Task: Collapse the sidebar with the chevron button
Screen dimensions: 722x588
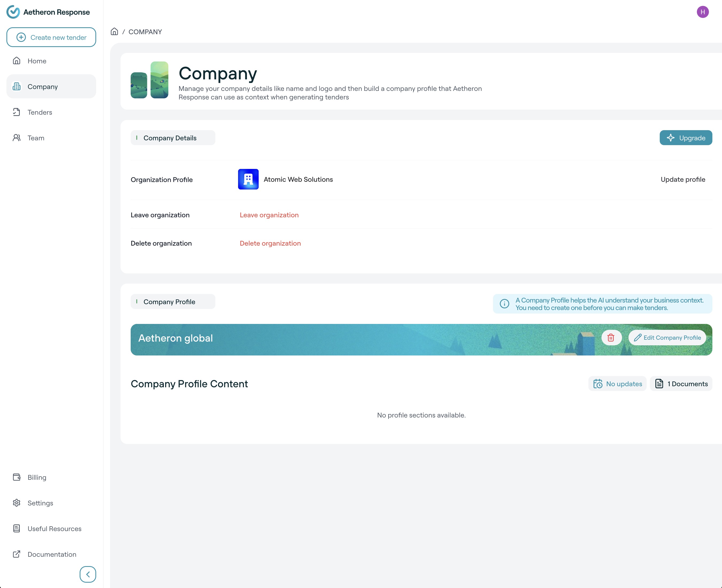Action: tap(88, 574)
